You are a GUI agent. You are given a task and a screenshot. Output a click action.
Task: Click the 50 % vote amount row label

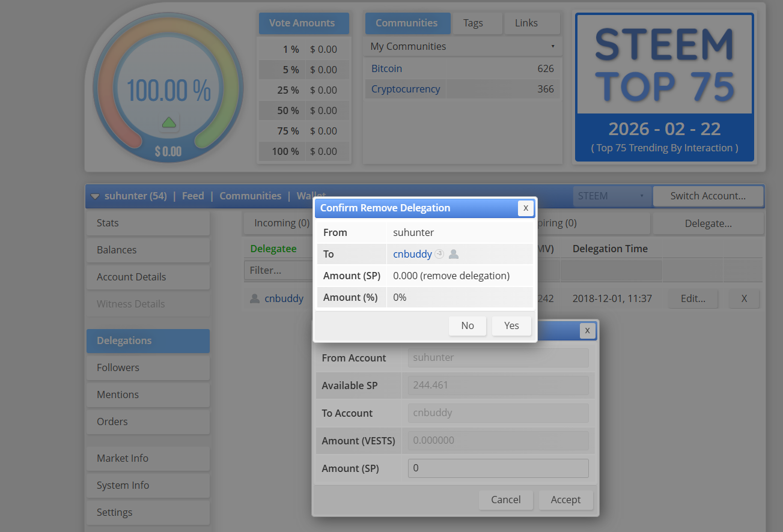tap(288, 110)
